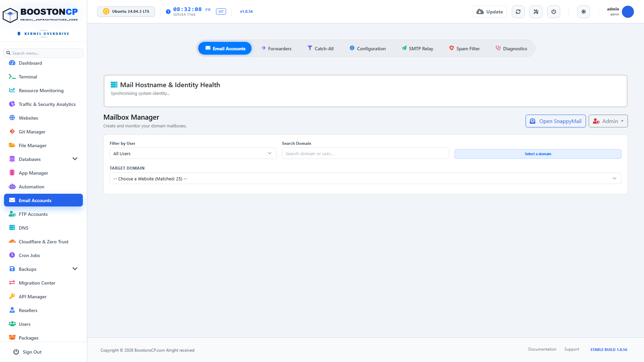Click the File Manager folder icon

click(12, 145)
